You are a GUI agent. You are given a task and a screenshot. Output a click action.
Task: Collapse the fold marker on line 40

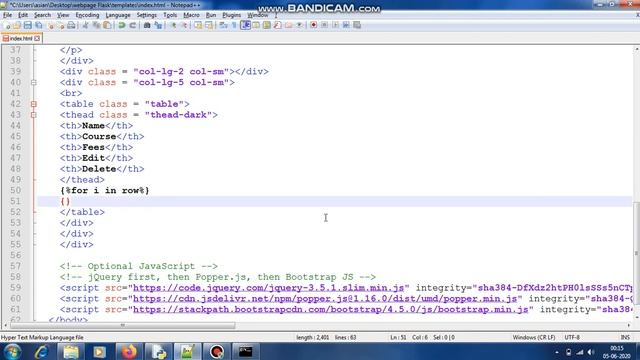click(x=34, y=82)
